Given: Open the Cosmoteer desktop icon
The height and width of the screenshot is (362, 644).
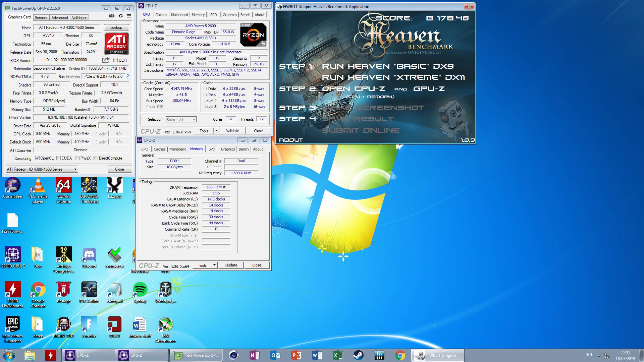Looking at the screenshot, I should [x=13, y=188].
